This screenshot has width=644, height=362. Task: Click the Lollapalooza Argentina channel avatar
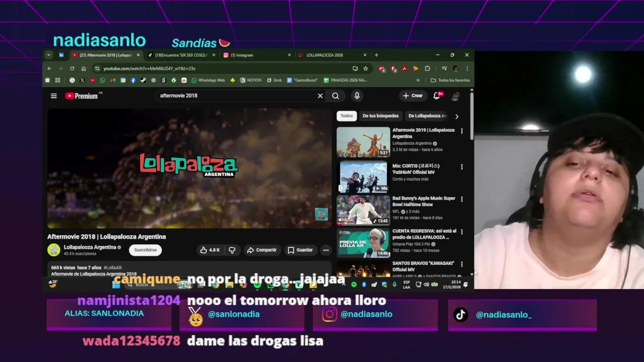pyautogui.click(x=54, y=250)
